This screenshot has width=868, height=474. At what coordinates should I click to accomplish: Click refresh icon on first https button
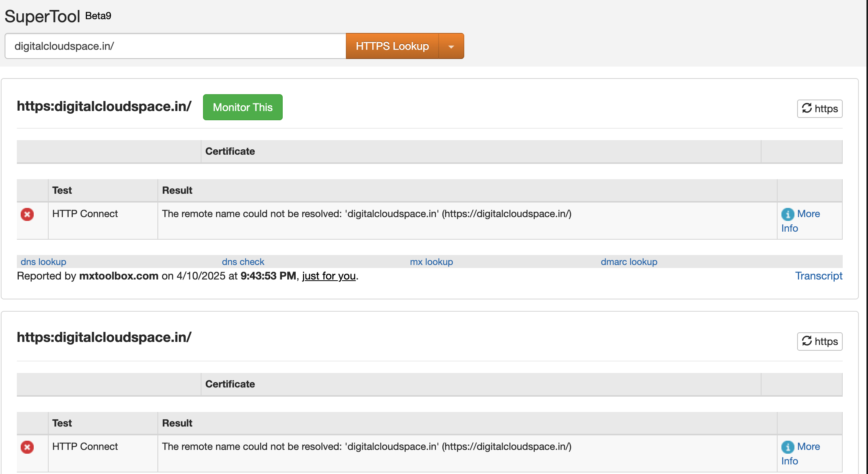tap(807, 108)
